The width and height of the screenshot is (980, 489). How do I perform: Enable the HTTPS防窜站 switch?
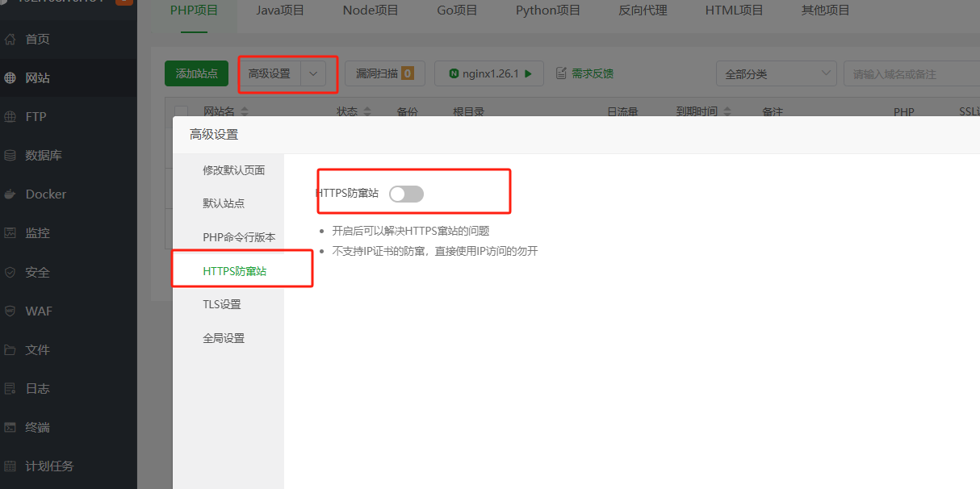click(406, 194)
